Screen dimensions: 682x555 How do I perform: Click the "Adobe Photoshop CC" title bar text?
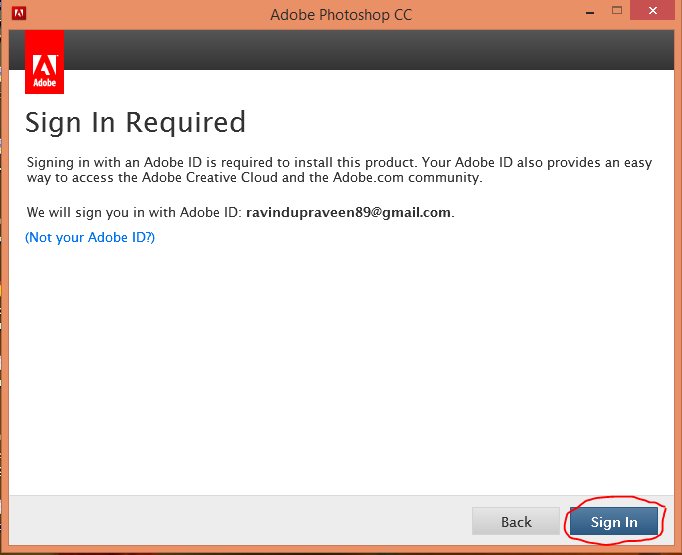341,15
